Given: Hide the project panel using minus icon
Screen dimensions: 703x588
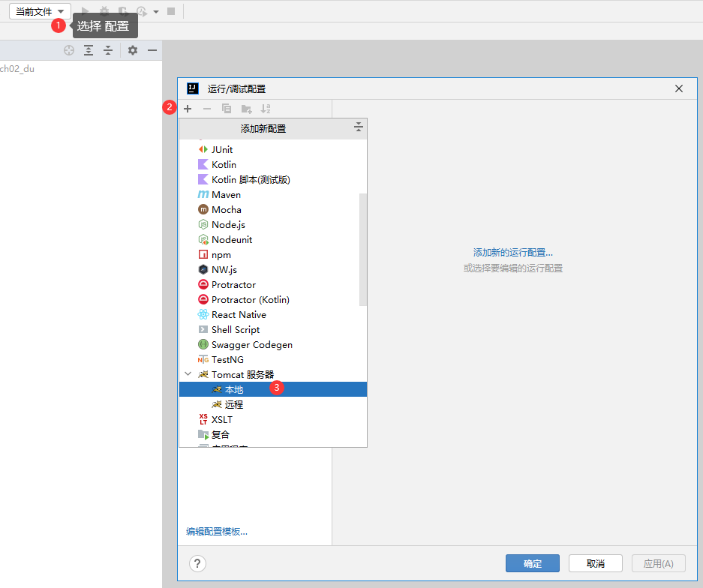Looking at the screenshot, I should (x=152, y=50).
